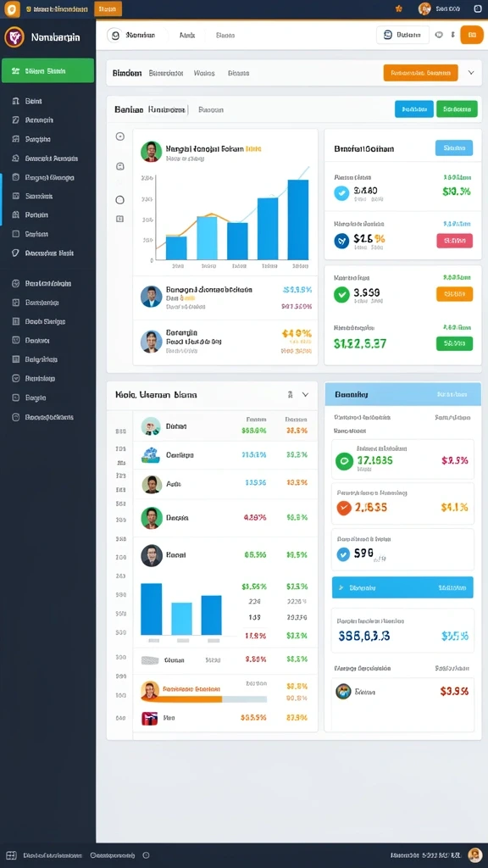Viewport: 488px width, 868px height.
Task: Expand the chevron in the Kiolo table header
Action: click(x=305, y=395)
